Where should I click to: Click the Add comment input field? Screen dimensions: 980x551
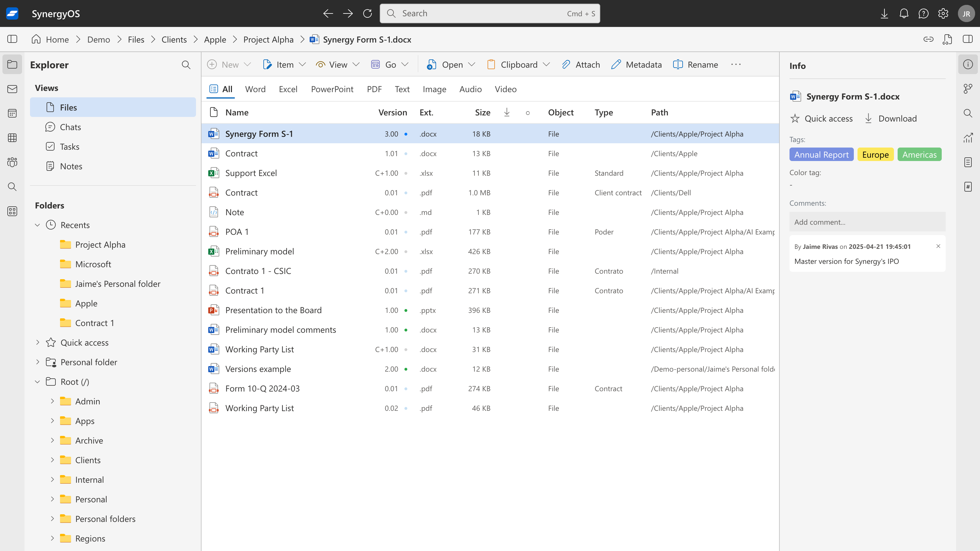(867, 222)
